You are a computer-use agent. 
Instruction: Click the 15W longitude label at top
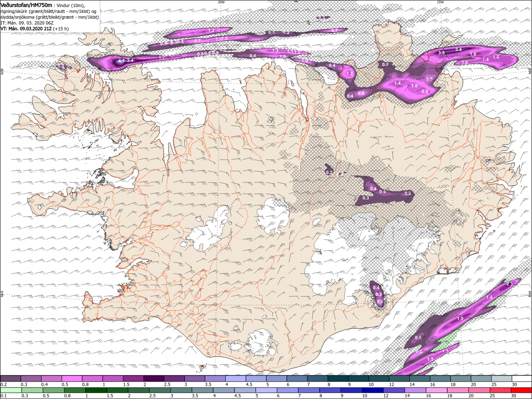pos(440,2)
